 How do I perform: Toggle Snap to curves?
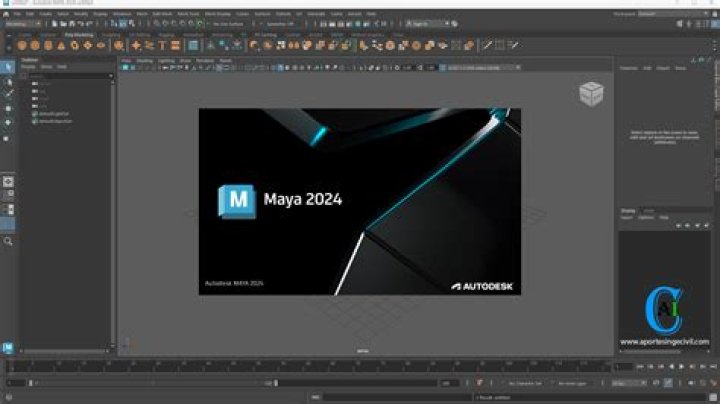click(x=165, y=24)
